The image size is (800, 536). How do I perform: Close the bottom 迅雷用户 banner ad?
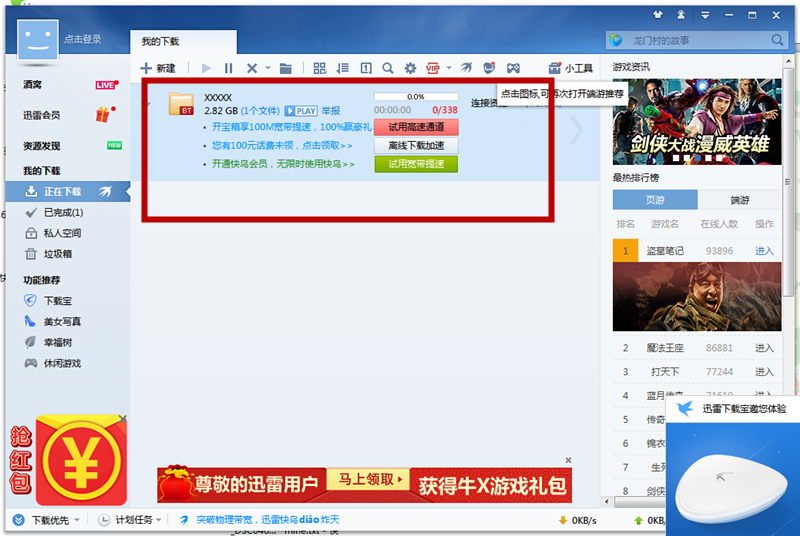click(568, 460)
